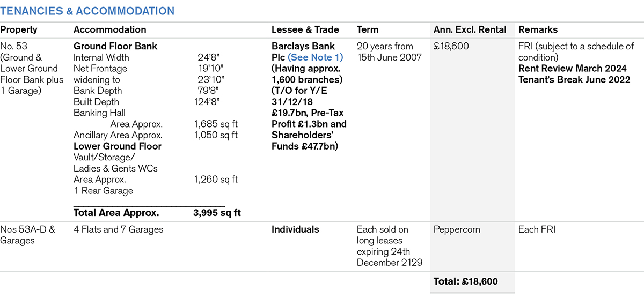Click the 'Tenant's Break June 2022' remark

pyautogui.click(x=574, y=80)
